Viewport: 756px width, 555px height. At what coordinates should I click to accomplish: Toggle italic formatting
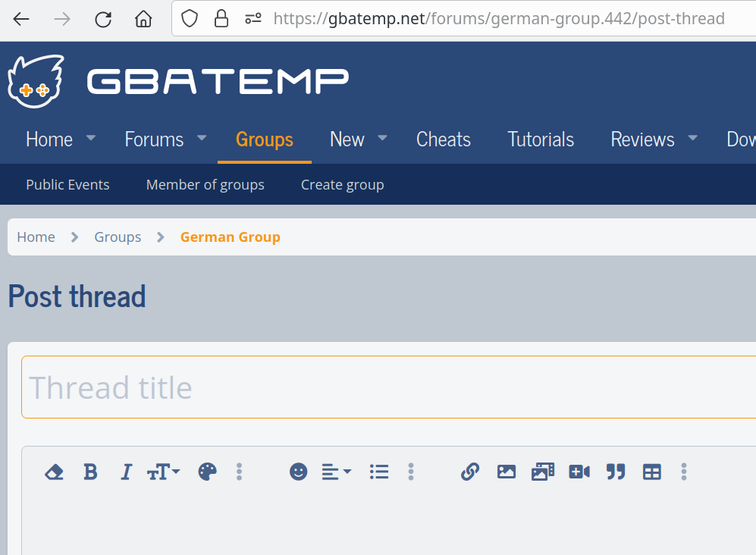(126, 472)
